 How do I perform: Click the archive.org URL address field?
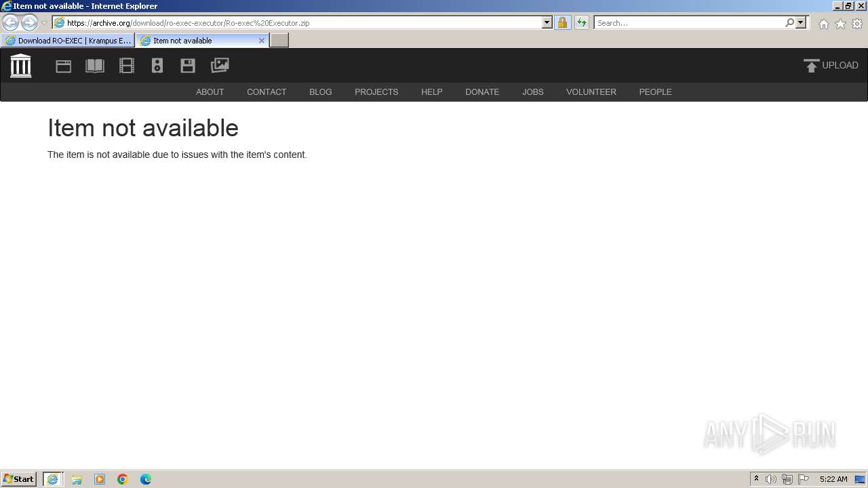298,22
